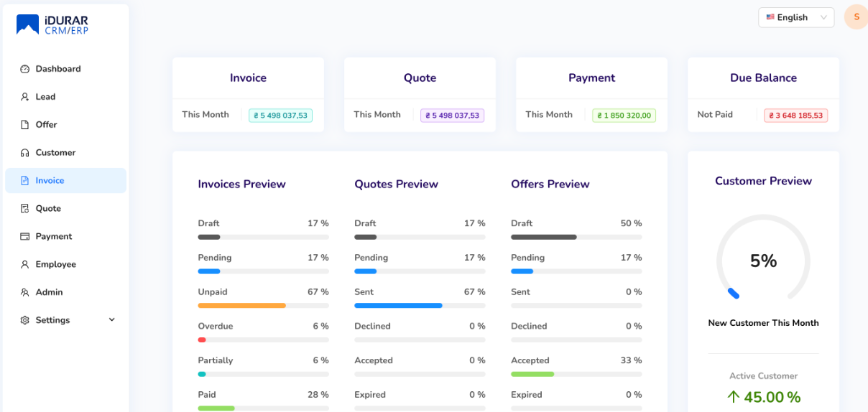
Task: Open the user avatar menu
Action: pyautogui.click(x=856, y=17)
